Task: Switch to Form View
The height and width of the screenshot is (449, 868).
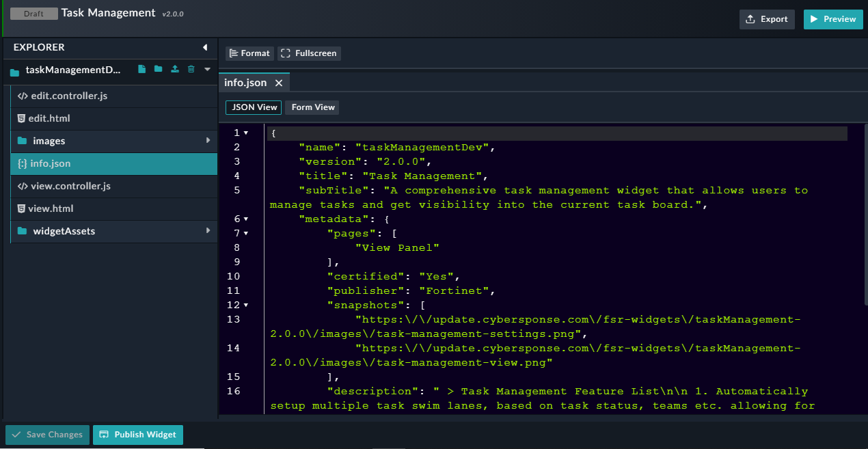Action: 312,107
